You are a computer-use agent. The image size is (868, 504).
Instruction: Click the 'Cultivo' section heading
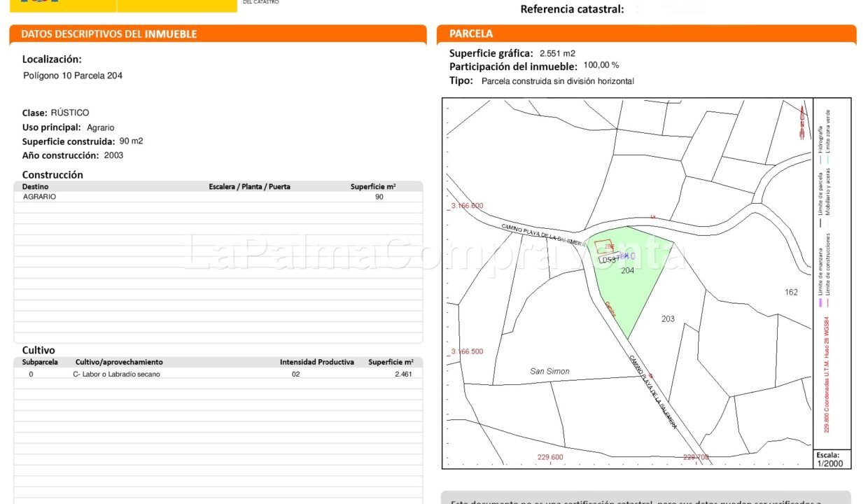pyautogui.click(x=38, y=350)
